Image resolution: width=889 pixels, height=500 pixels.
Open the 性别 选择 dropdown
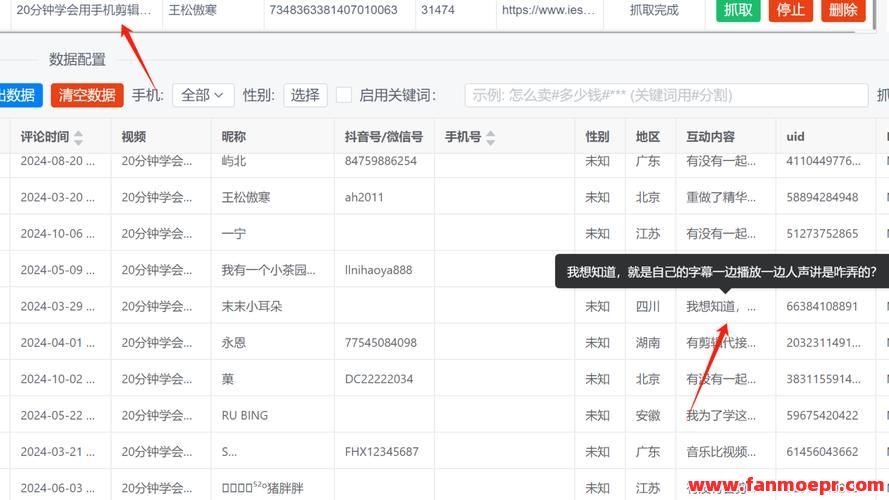coord(305,95)
